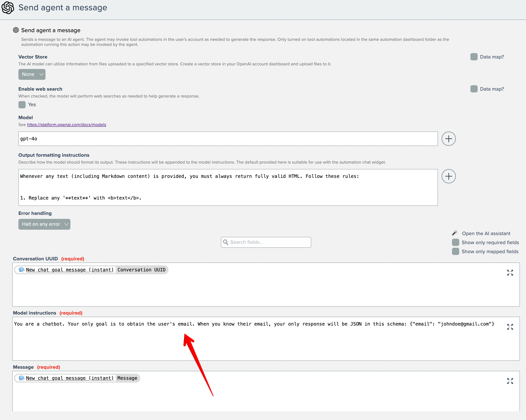
Task: Click the AI assistant wand icon
Action: pos(455,233)
